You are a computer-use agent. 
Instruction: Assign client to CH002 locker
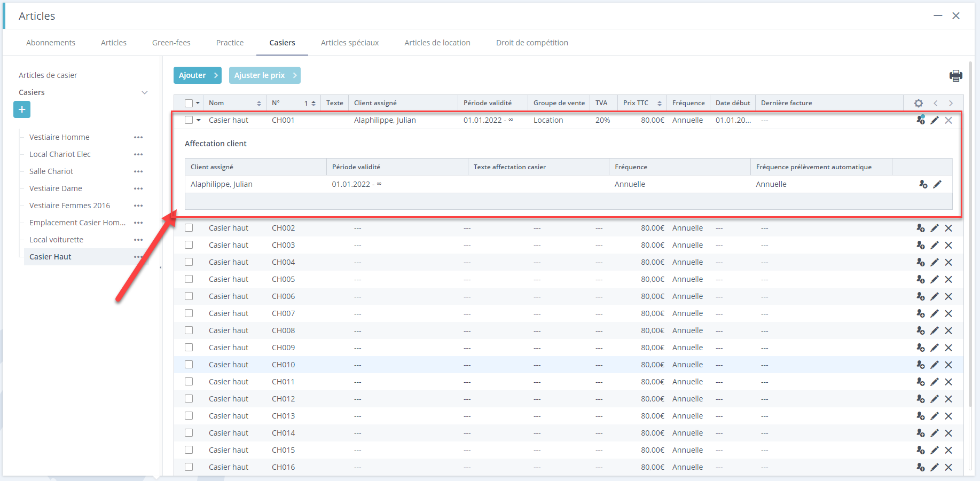tap(921, 228)
